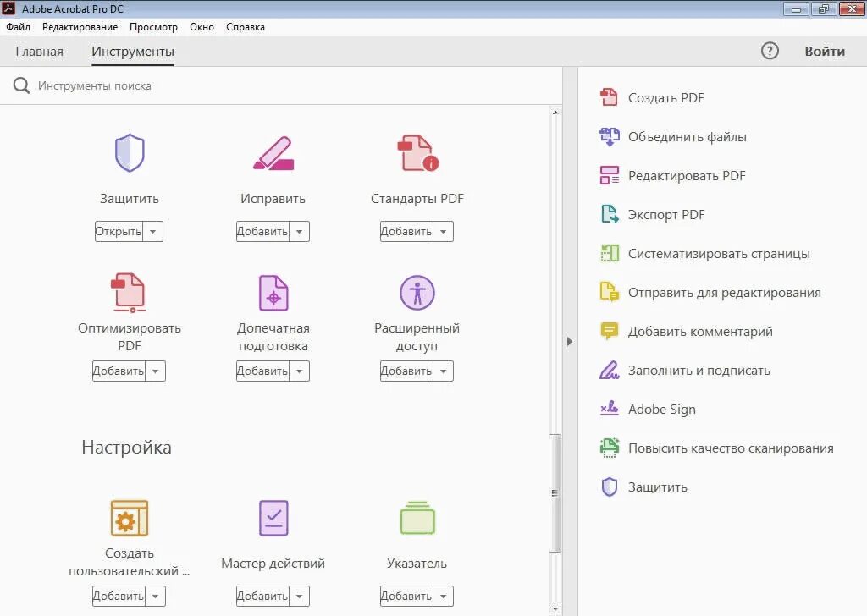867x616 pixels.
Task: Open the Допечатная подготовка icon
Action: (x=272, y=292)
